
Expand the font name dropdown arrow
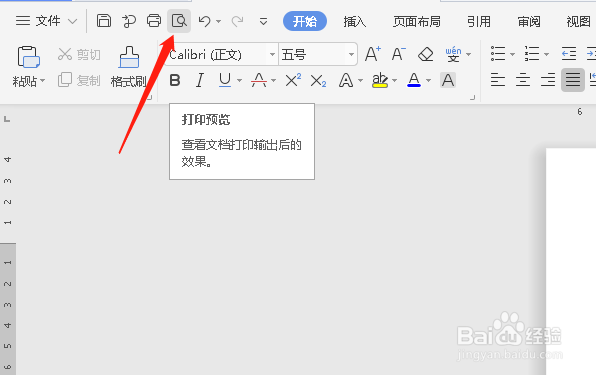tap(272, 55)
